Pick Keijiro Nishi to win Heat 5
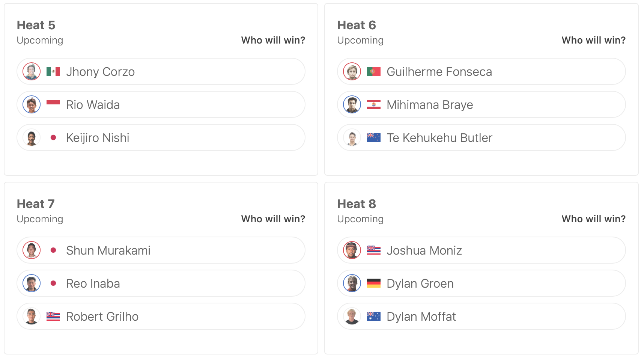 (x=161, y=137)
